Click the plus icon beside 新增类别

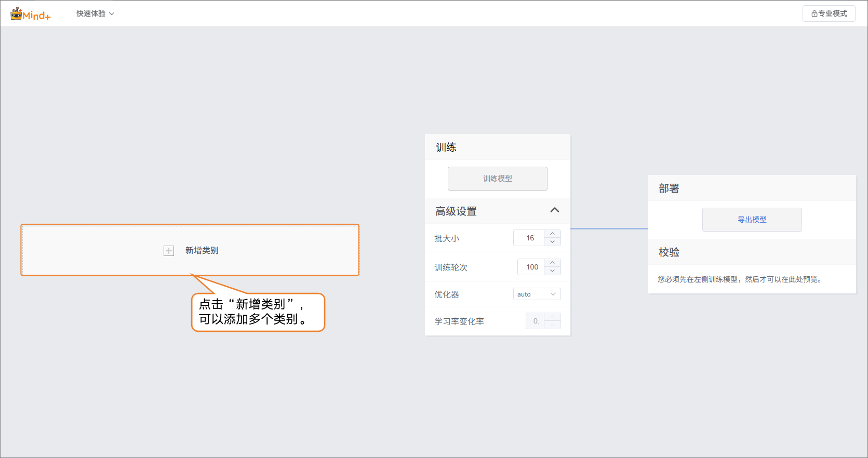(x=169, y=251)
